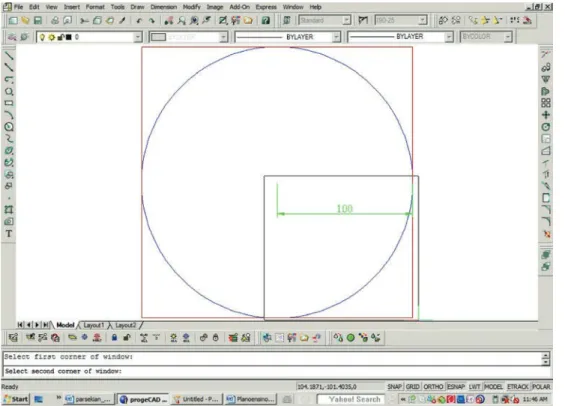565x406 pixels.
Task: Switch to the Layout1 tab
Action: click(94, 325)
